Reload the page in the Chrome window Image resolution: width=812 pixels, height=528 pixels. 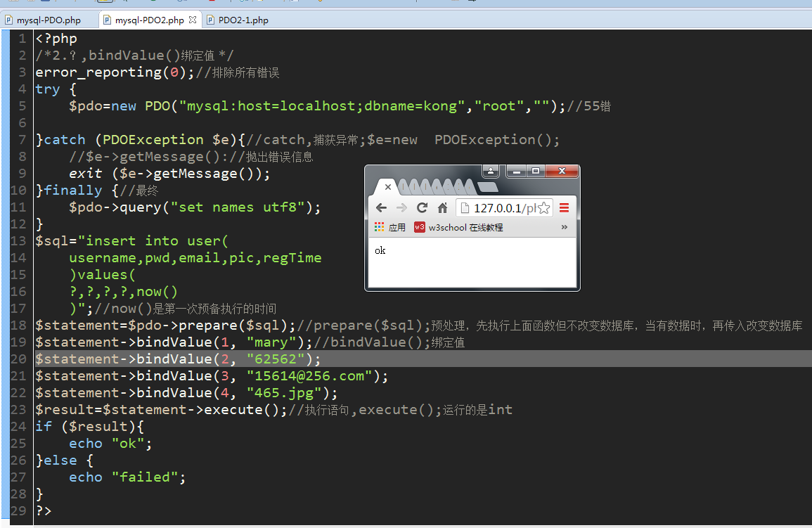tap(422, 207)
